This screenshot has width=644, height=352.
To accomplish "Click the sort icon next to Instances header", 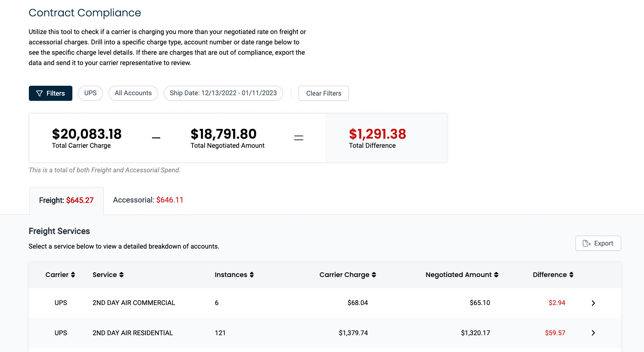I will point(252,274).
